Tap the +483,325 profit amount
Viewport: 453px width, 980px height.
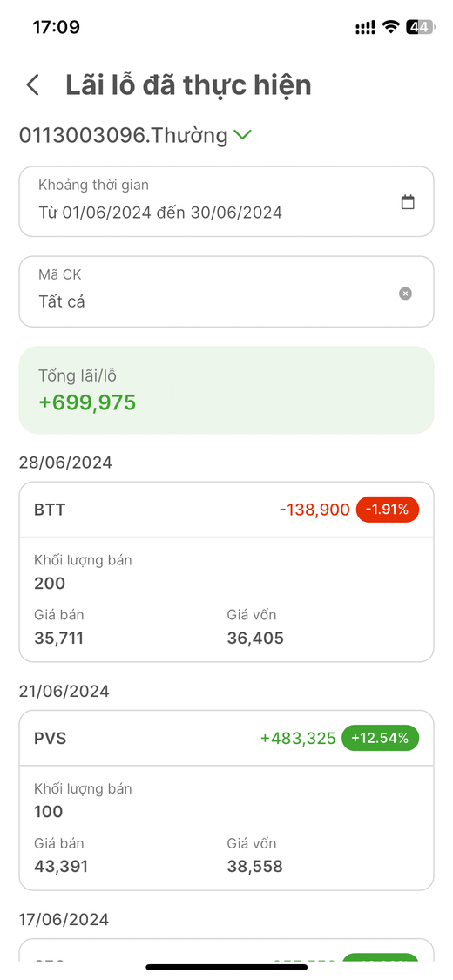[x=298, y=738]
